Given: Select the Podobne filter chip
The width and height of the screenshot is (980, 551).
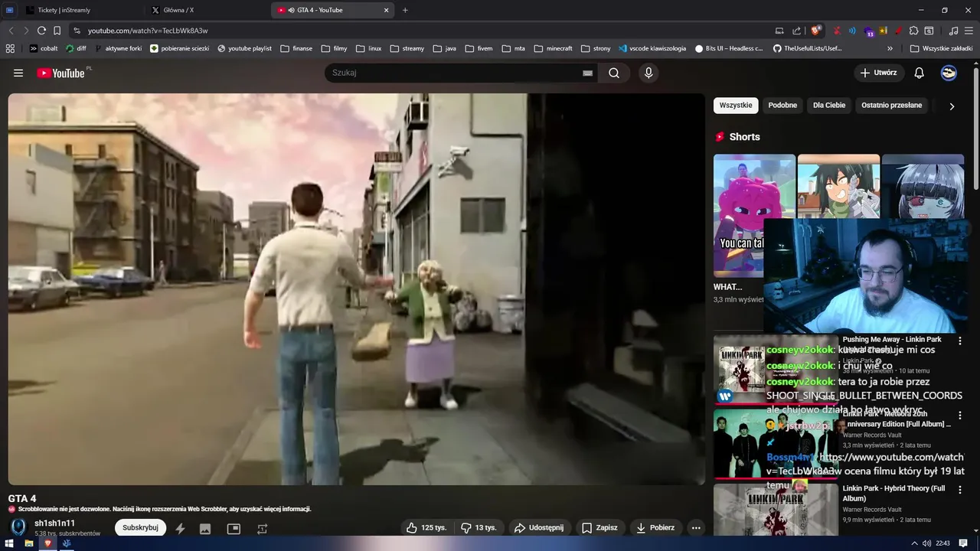Looking at the screenshot, I should tap(782, 105).
